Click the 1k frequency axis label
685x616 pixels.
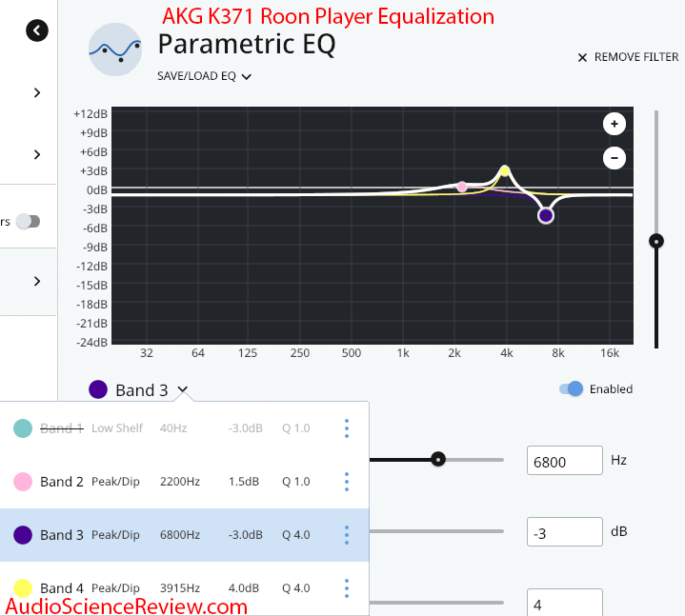coord(403,353)
